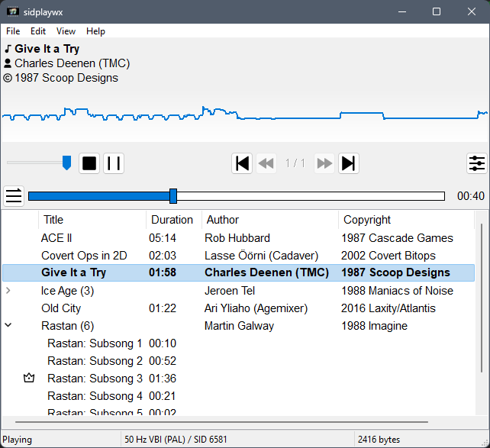Click the vertical playlist scrollbar
490x448 pixels.
point(482,298)
